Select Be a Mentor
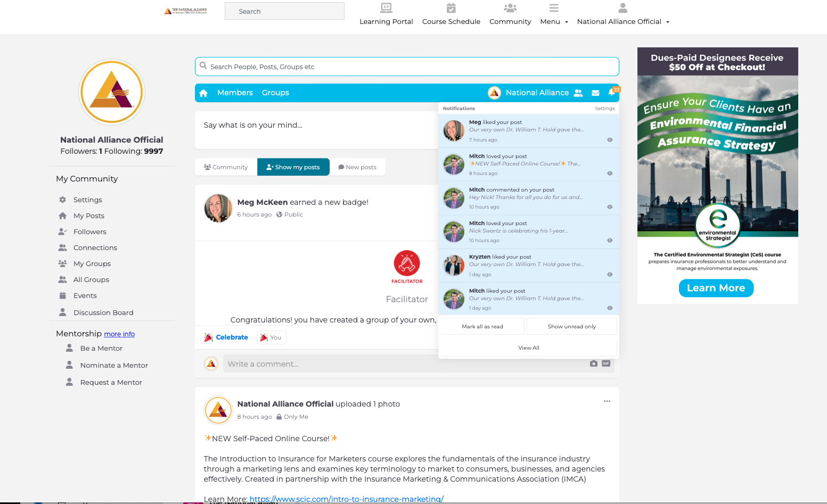The width and height of the screenshot is (827, 504). [x=101, y=348]
